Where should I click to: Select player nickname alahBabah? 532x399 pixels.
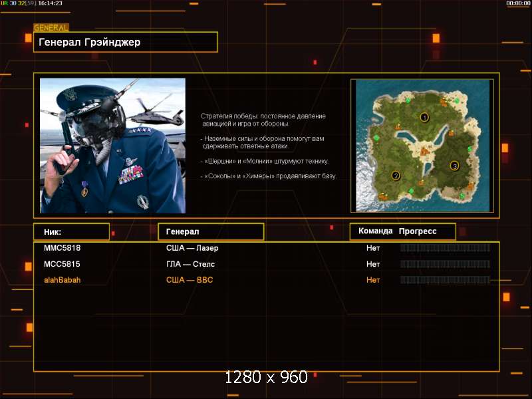tap(63, 280)
